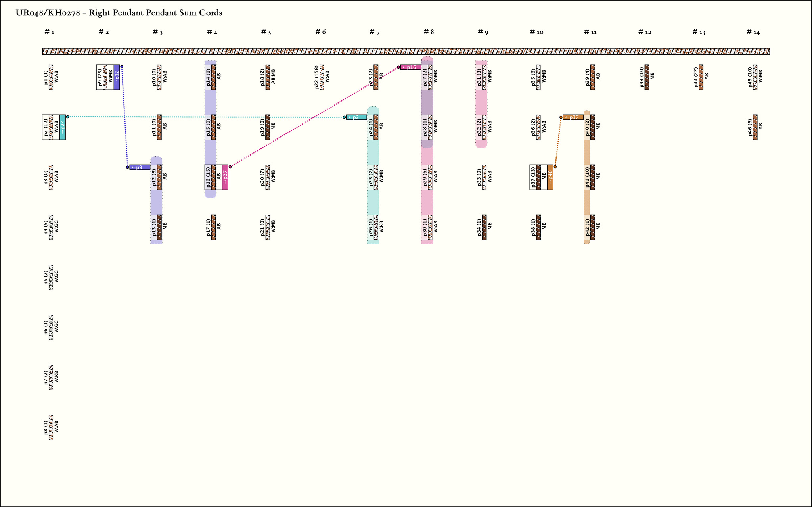Select the p8 (1) W:AB cord
The width and height of the screenshot is (812, 507).
point(51,427)
